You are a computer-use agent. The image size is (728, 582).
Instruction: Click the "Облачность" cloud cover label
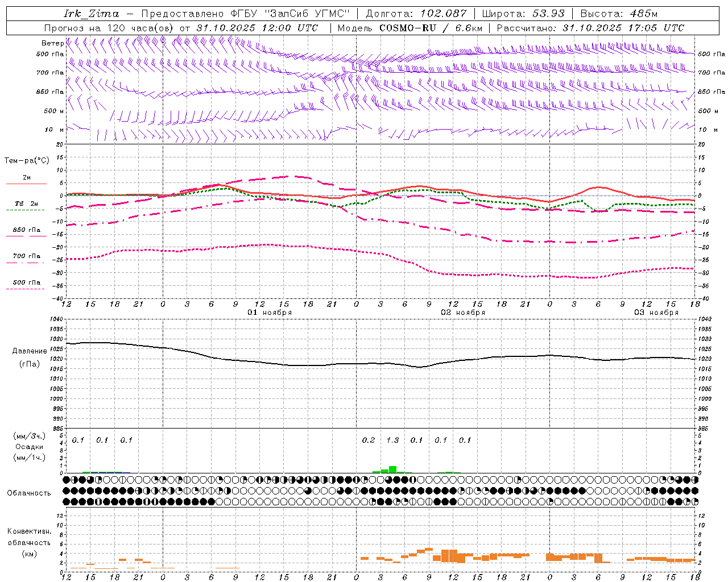tap(29, 493)
